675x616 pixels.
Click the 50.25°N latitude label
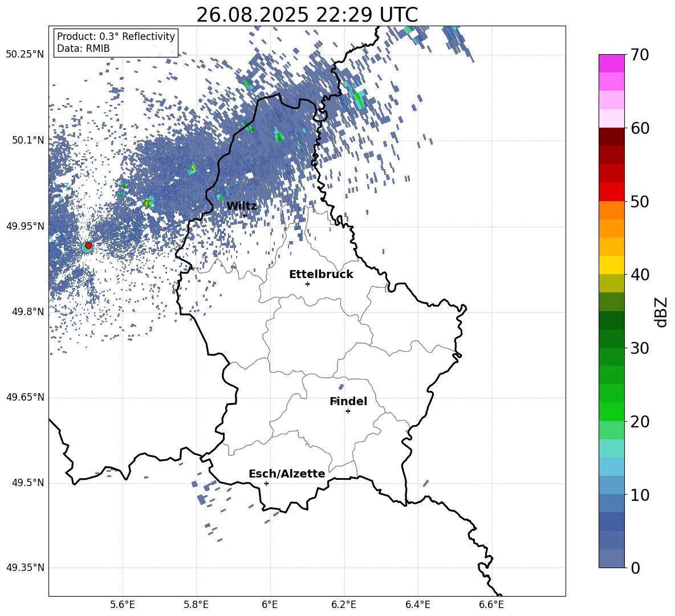click(25, 55)
